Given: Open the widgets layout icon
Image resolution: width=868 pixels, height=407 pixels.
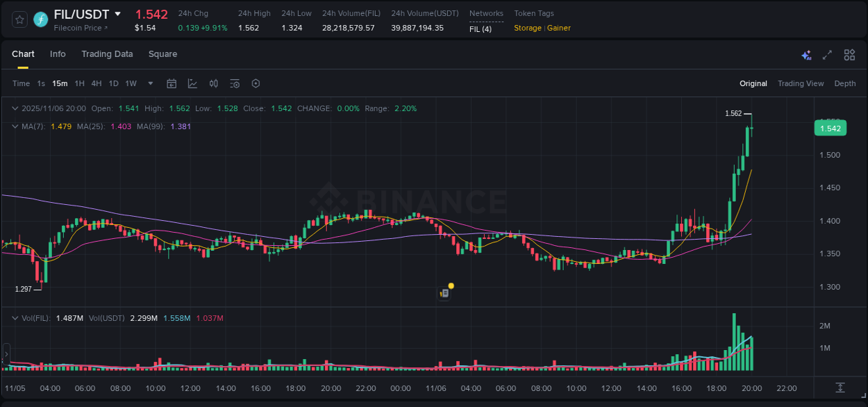Looking at the screenshot, I should pyautogui.click(x=849, y=54).
